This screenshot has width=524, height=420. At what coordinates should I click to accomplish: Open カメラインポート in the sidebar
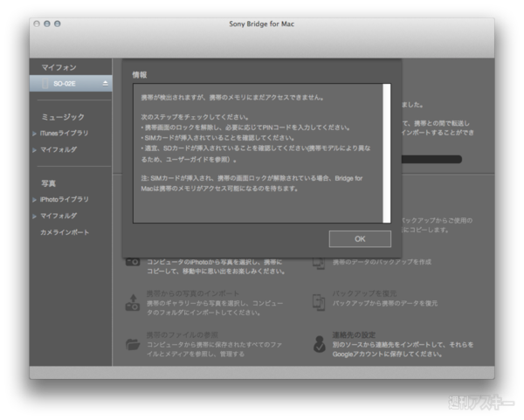coord(65,232)
